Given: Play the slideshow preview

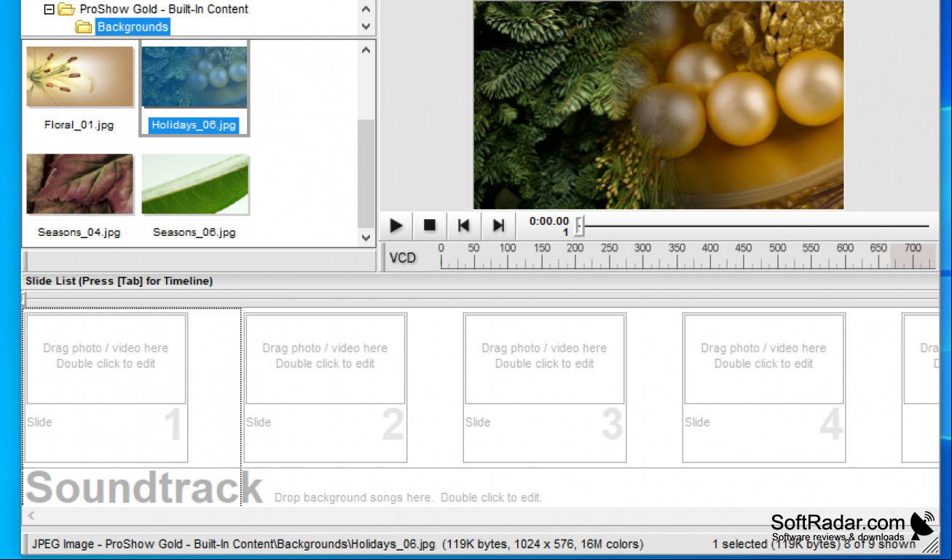Looking at the screenshot, I should [396, 226].
